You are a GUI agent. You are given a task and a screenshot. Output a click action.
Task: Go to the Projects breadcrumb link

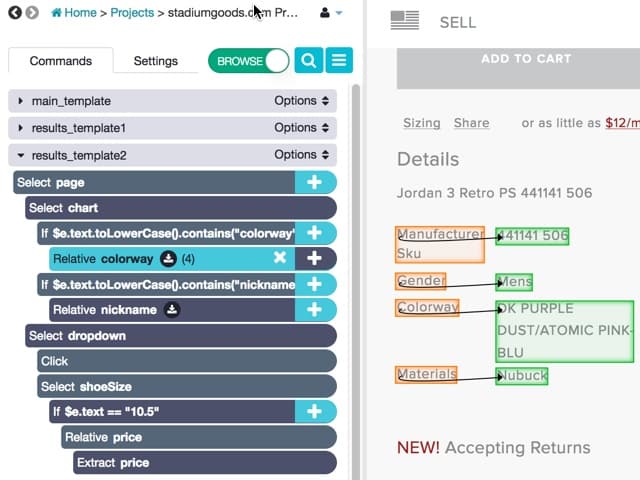(132, 13)
